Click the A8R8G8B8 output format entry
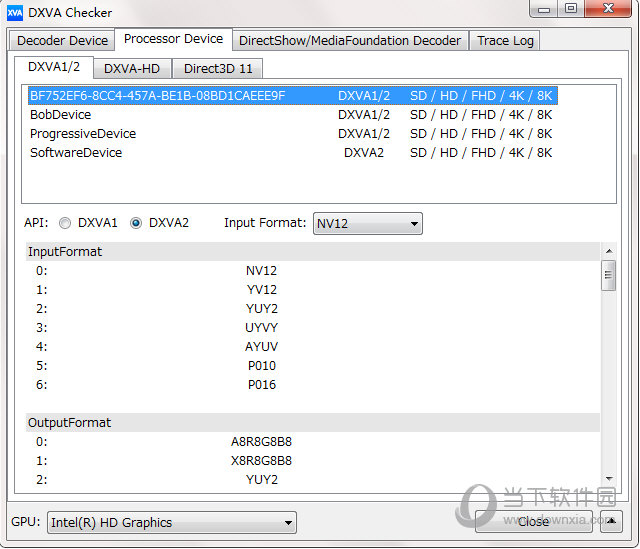The width and height of the screenshot is (640, 549). pyautogui.click(x=261, y=442)
